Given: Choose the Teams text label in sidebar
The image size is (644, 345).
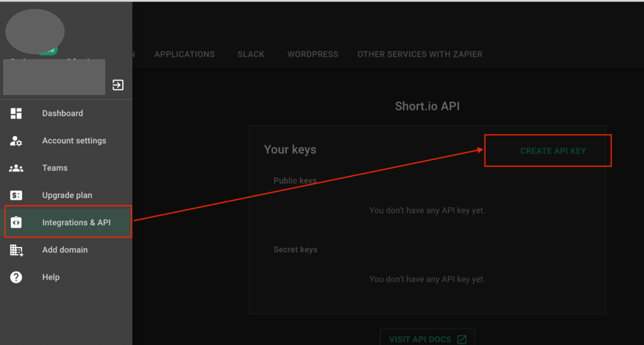Looking at the screenshot, I should pos(55,168).
